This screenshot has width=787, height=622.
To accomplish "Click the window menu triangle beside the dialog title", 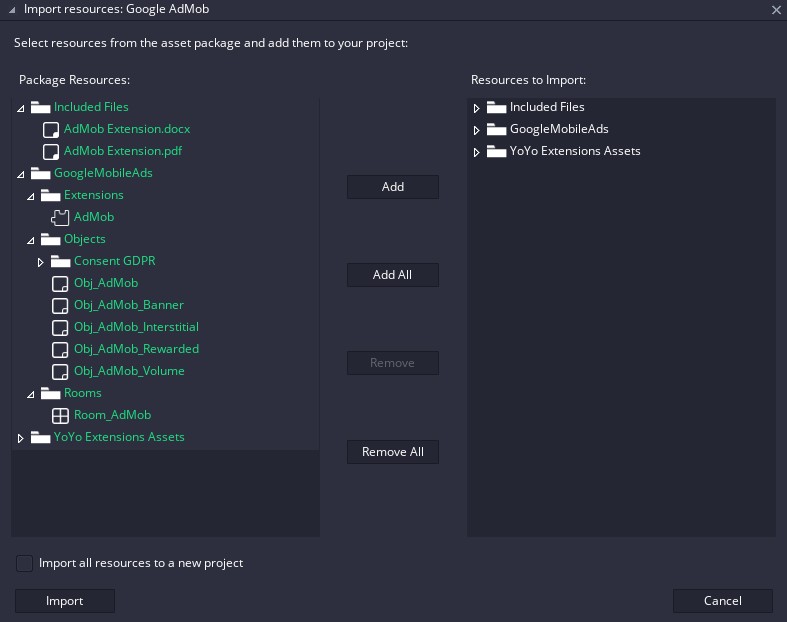I will point(12,10).
